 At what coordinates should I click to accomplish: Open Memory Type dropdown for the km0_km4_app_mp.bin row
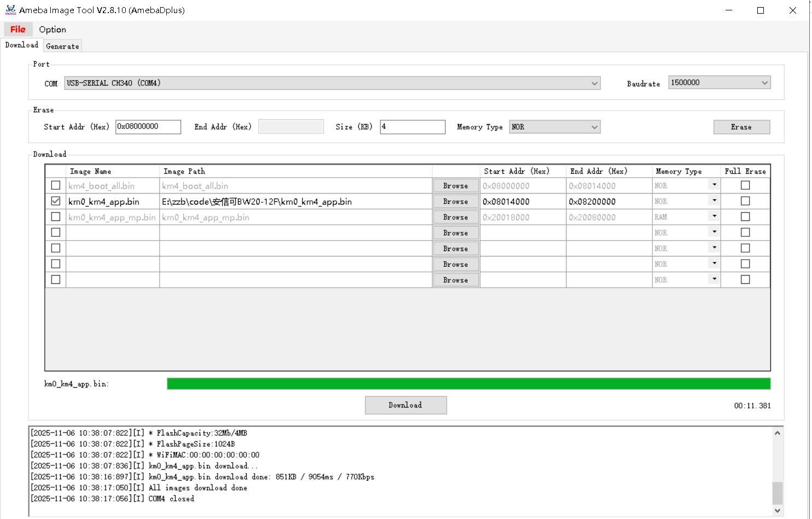coord(714,217)
